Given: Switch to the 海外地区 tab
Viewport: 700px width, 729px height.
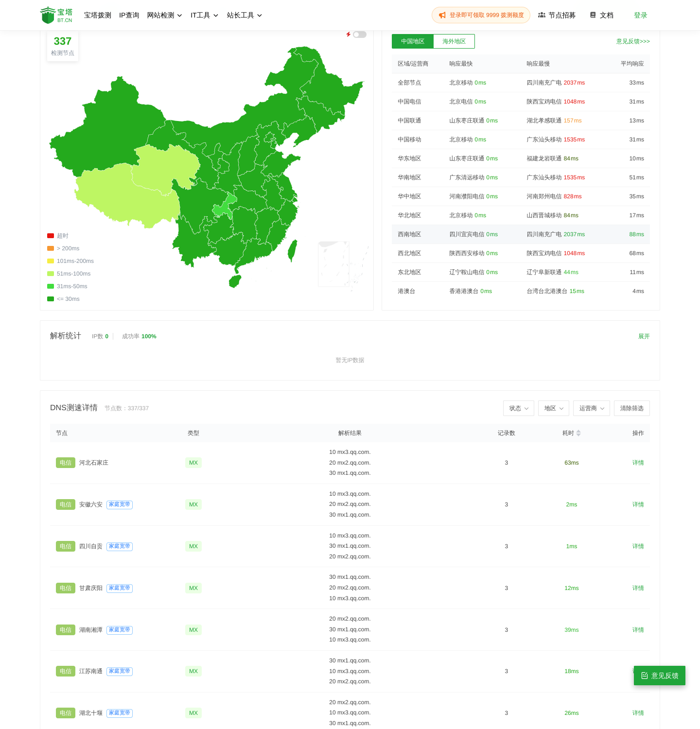Looking at the screenshot, I should pos(454,41).
